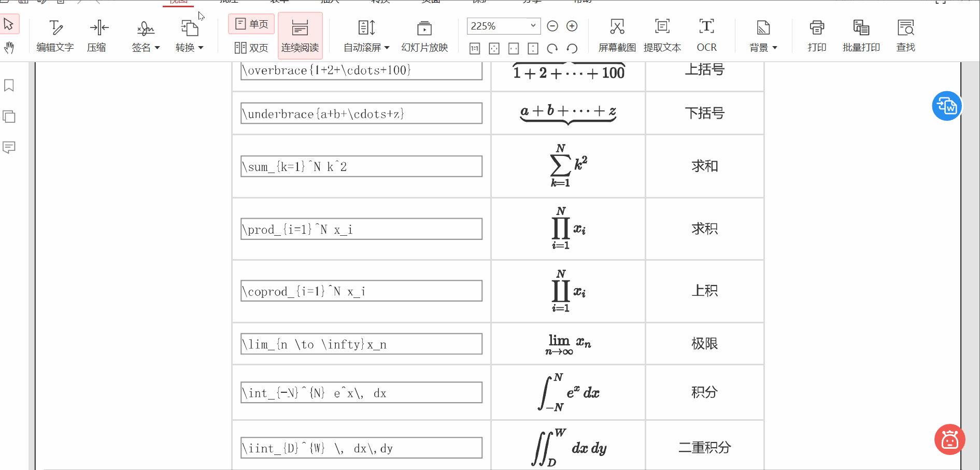Screen dimensions: 980x470
Task: Enable two-page (双页) layout
Action: coord(251,48)
